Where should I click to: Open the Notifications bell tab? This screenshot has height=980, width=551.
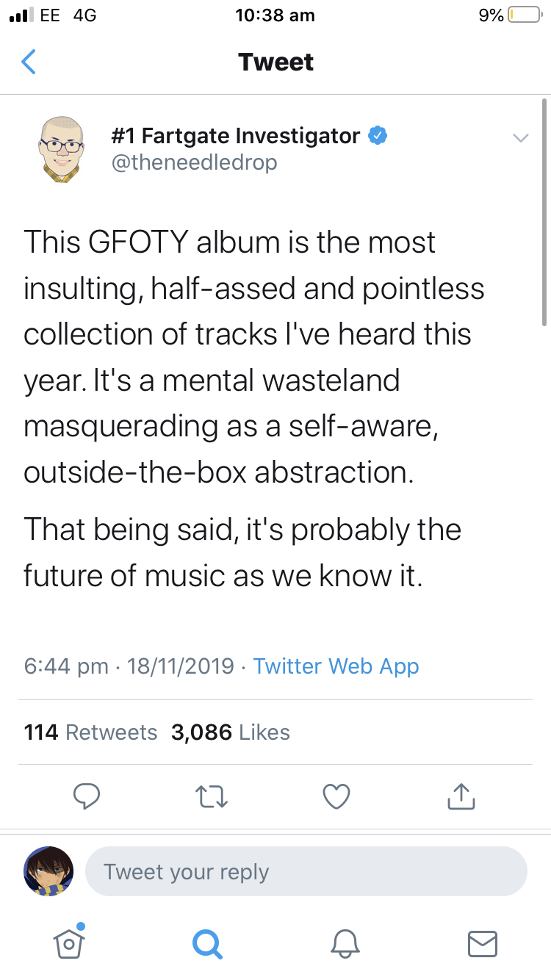(345, 943)
